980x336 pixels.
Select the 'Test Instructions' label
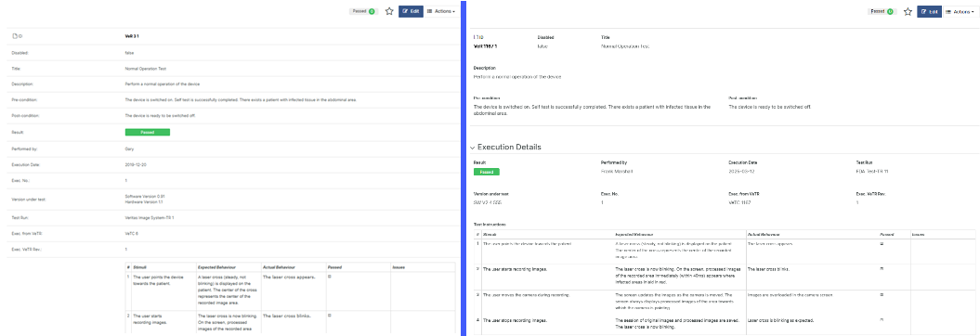tap(490, 224)
